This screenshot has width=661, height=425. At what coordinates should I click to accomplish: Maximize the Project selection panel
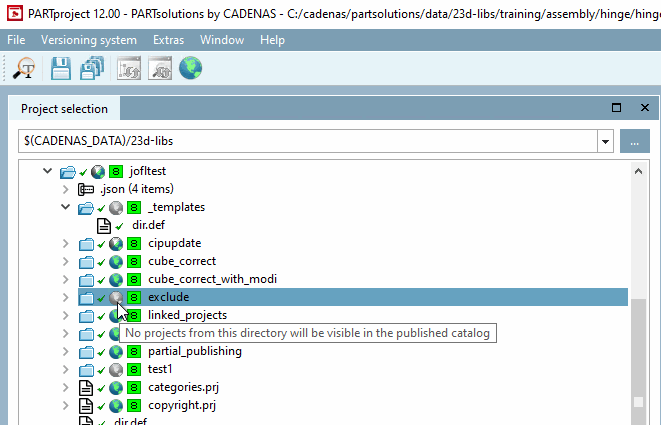(616, 108)
